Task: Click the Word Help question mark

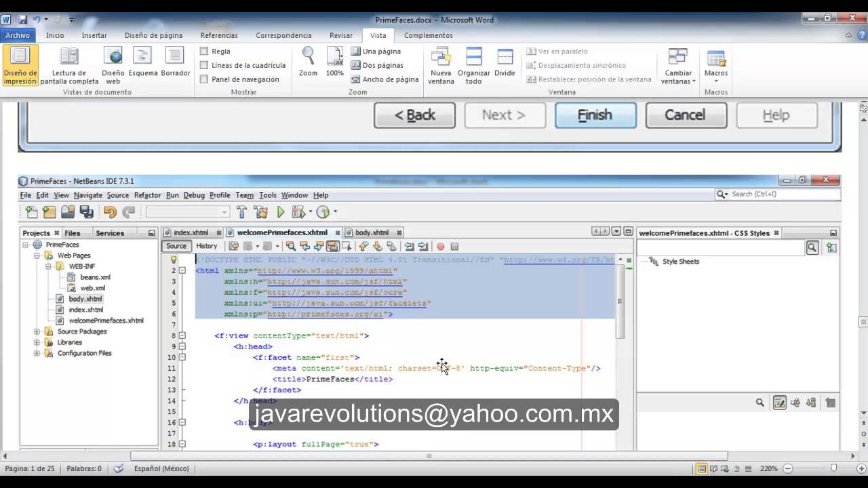Action: pos(861,35)
